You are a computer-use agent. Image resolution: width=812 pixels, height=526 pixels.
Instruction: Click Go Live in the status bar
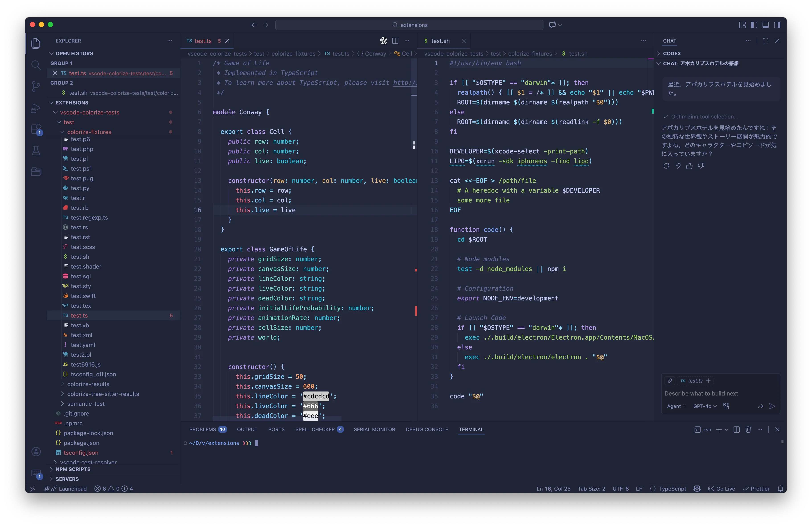(x=722, y=489)
